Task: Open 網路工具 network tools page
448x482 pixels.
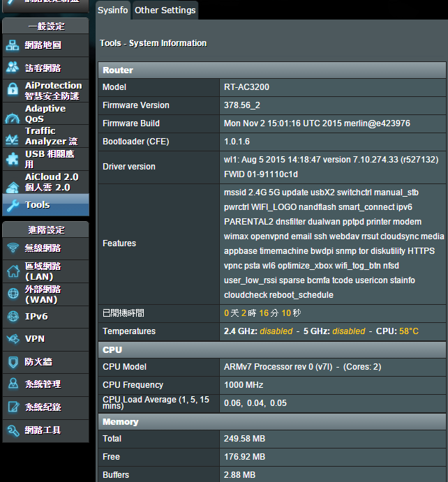Action: tap(46, 430)
